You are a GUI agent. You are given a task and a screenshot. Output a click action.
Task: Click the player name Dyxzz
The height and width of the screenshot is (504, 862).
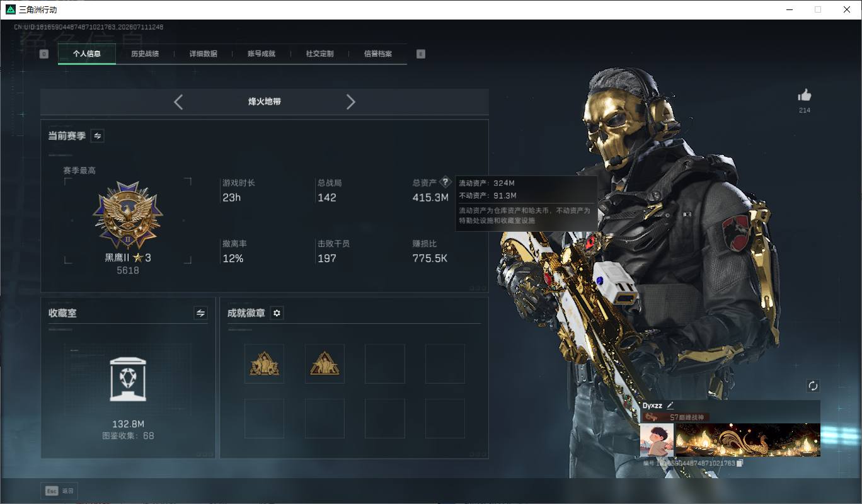click(x=652, y=406)
